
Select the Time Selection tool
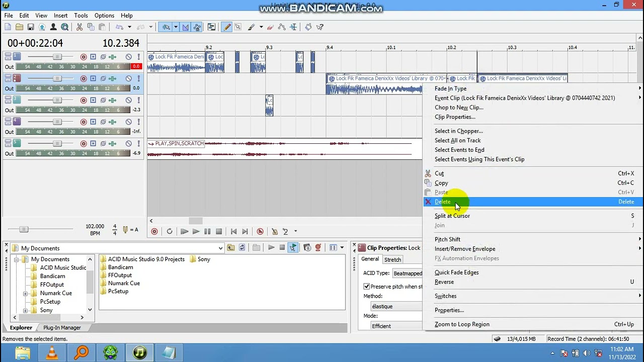tap(293, 27)
